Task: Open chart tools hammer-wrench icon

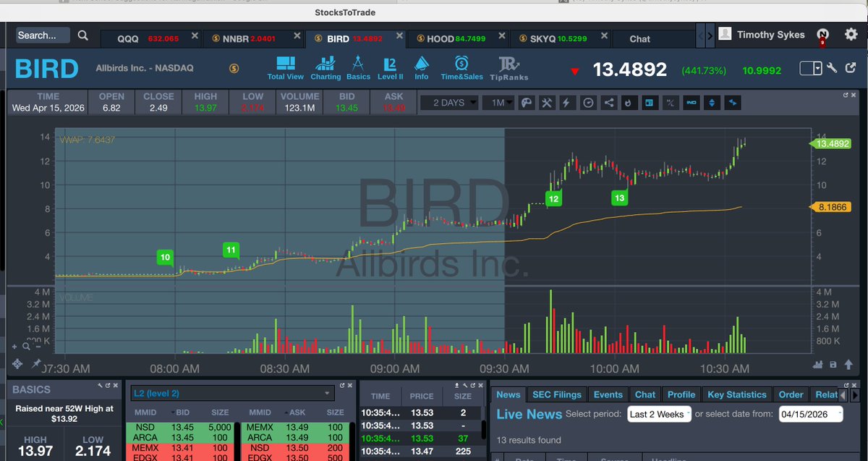Action: (x=547, y=103)
